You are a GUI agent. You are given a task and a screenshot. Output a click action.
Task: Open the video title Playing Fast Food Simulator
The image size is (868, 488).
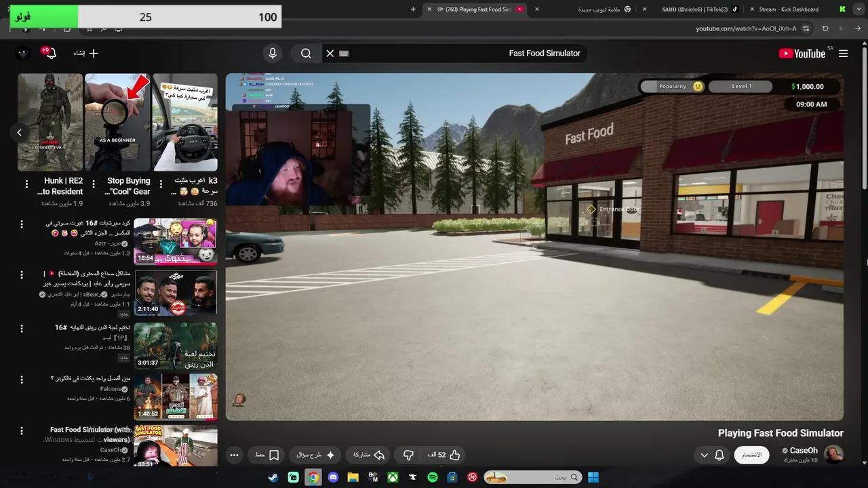point(781,433)
